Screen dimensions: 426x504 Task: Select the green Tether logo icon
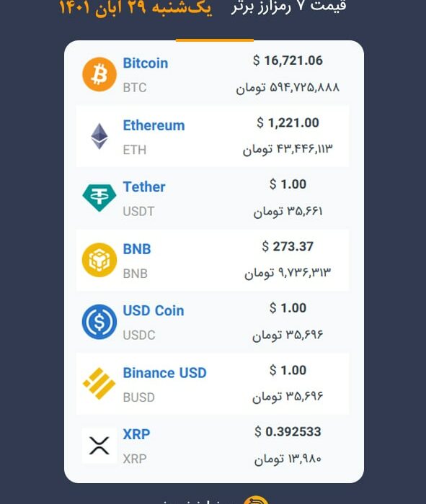click(99, 198)
